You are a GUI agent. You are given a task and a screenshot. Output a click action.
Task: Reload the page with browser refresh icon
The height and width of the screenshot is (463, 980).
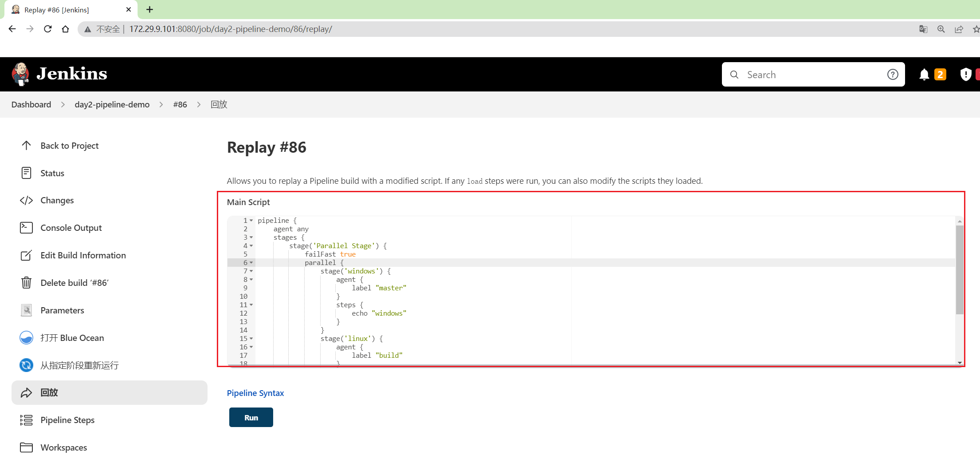click(47, 29)
